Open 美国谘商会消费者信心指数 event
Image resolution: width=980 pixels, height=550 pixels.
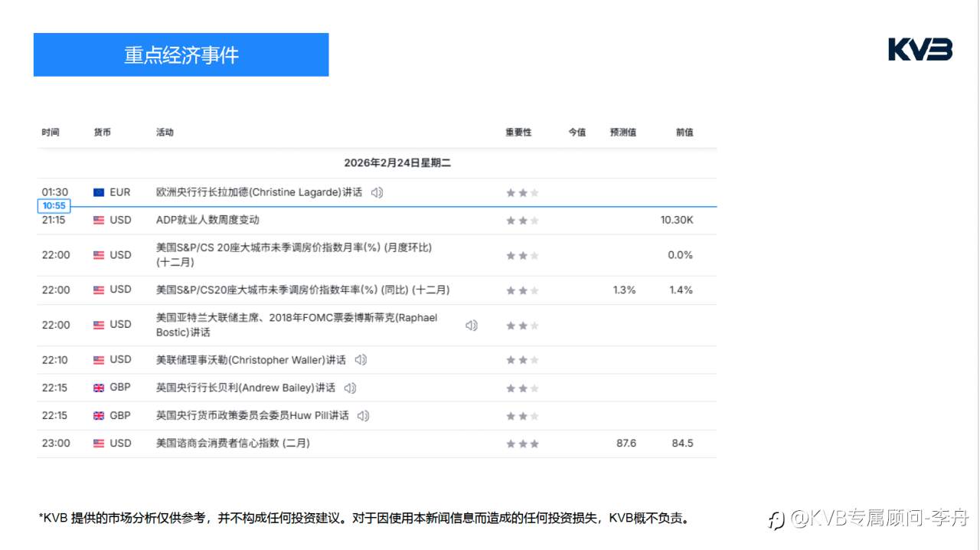(233, 444)
